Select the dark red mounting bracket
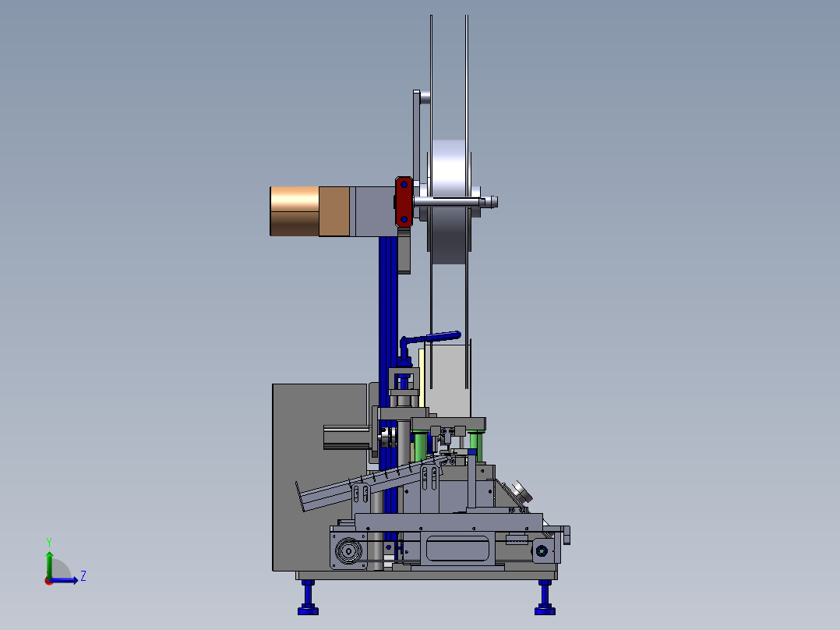The image size is (840, 630). click(x=404, y=202)
